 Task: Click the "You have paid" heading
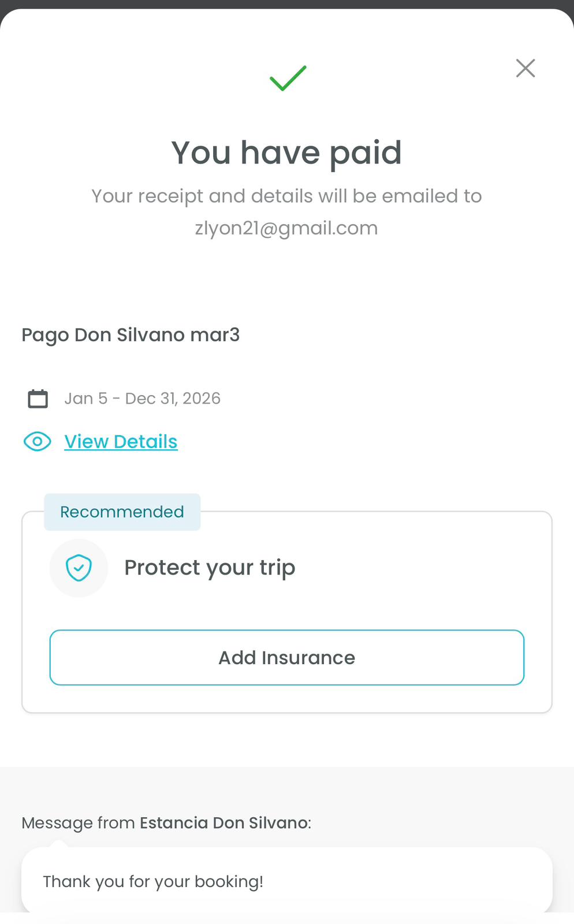(x=286, y=152)
